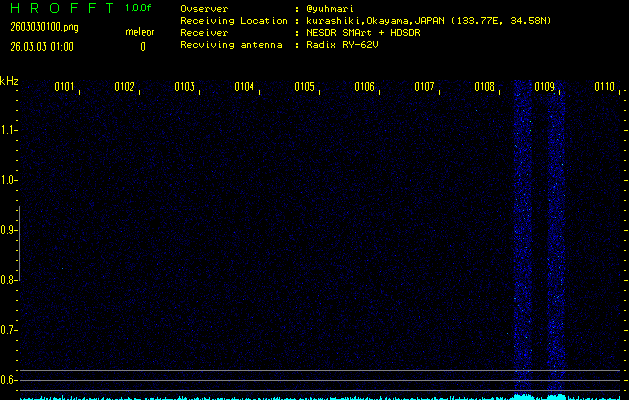Screen dimensions: 629x400
Task: Click time marker 0108
Action: coord(484,87)
